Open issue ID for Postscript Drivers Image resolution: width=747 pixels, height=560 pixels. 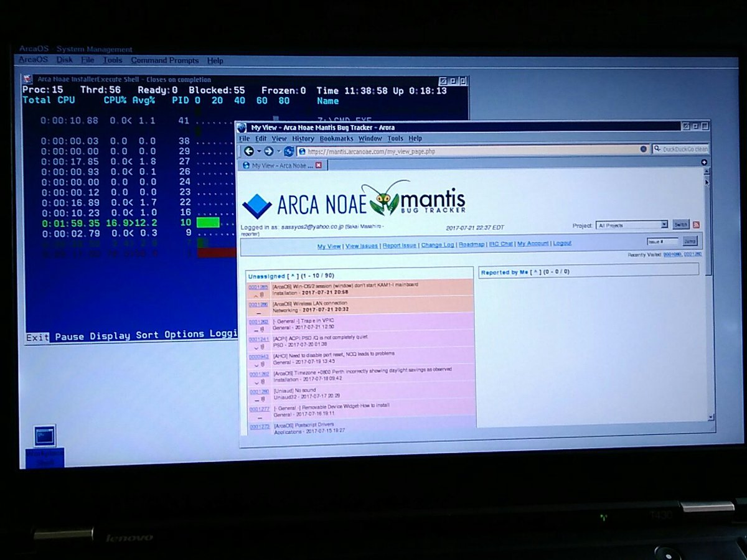[259, 426]
